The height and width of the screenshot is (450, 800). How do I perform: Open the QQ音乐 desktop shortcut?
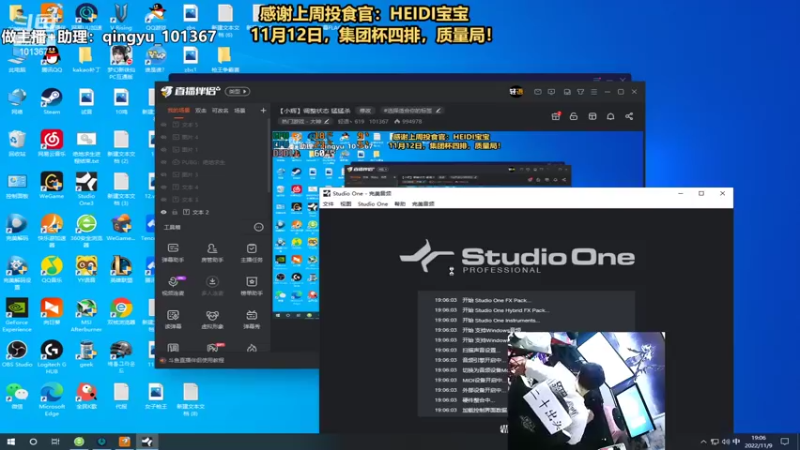point(52,269)
